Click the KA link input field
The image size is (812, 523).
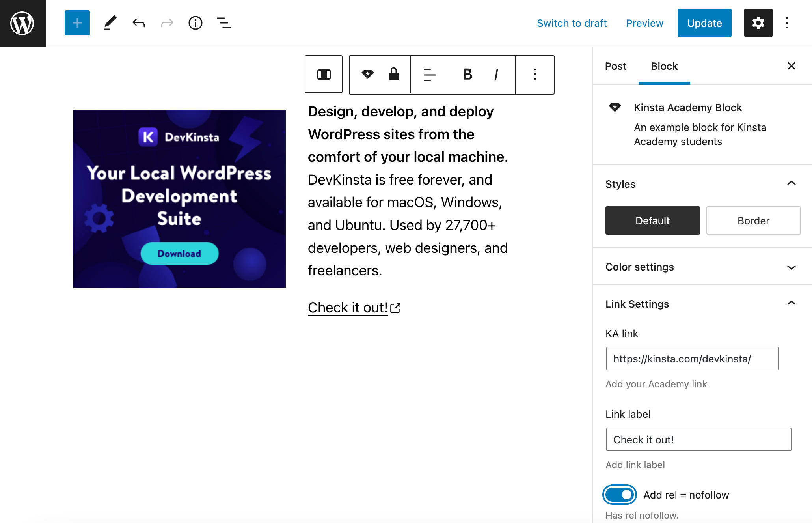tap(699, 359)
